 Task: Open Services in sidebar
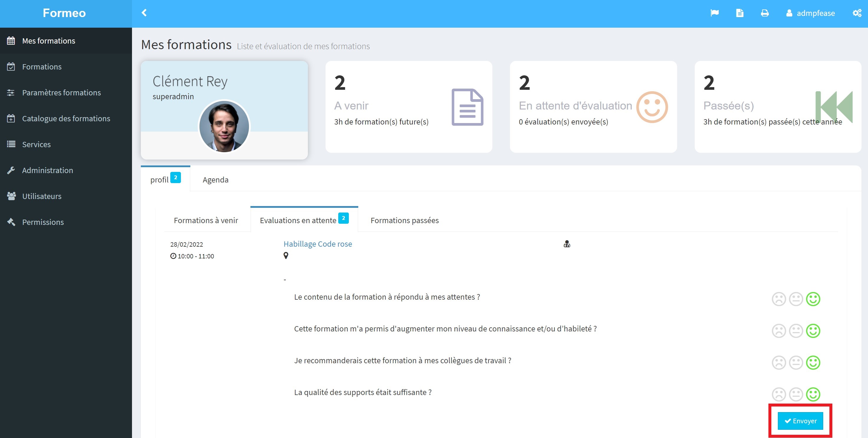pyautogui.click(x=66, y=145)
